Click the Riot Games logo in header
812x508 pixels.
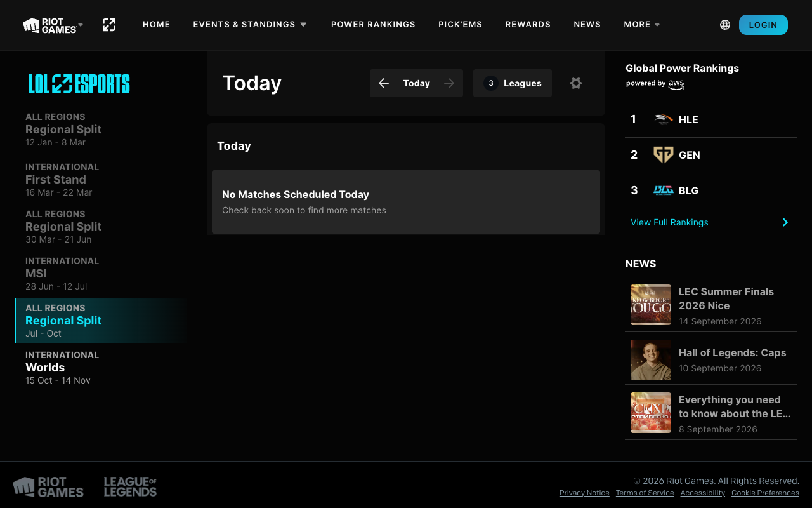[x=49, y=25]
